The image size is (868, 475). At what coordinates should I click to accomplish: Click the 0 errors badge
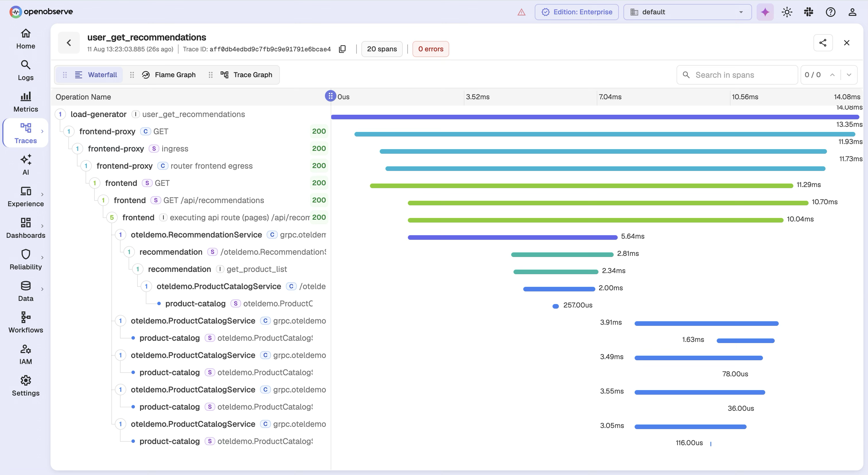tap(431, 49)
